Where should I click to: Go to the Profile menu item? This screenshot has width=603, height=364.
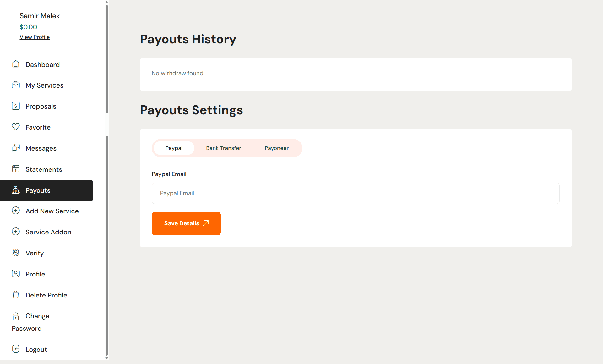coord(35,274)
